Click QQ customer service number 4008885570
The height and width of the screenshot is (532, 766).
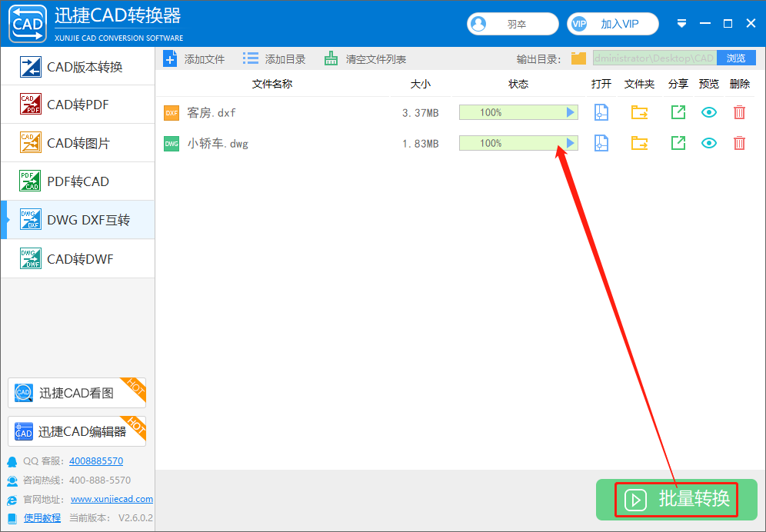(x=96, y=461)
